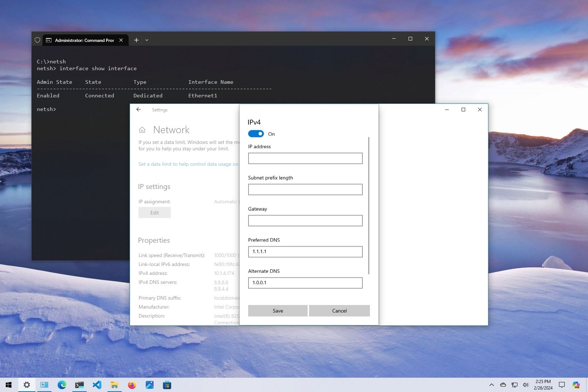
Task: Click the home icon next to Network heading
Action: pyautogui.click(x=142, y=130)
